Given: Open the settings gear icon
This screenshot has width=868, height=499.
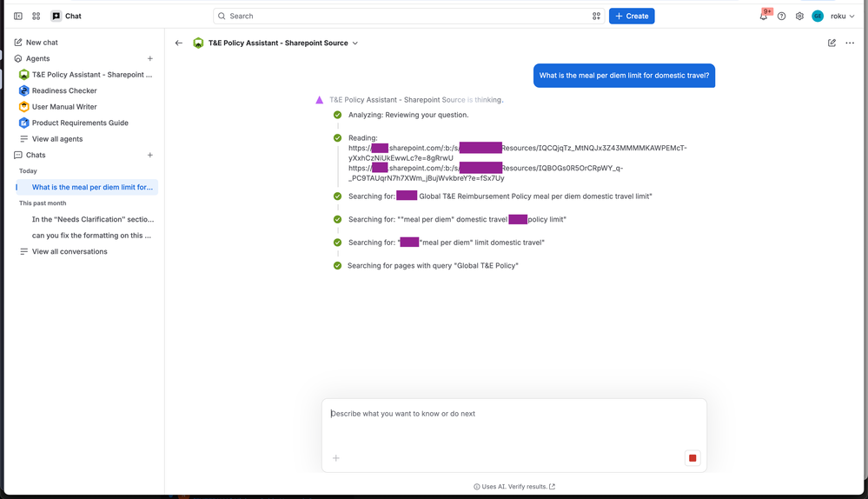Looking at the screenshot, I should (x=799, y=16).
